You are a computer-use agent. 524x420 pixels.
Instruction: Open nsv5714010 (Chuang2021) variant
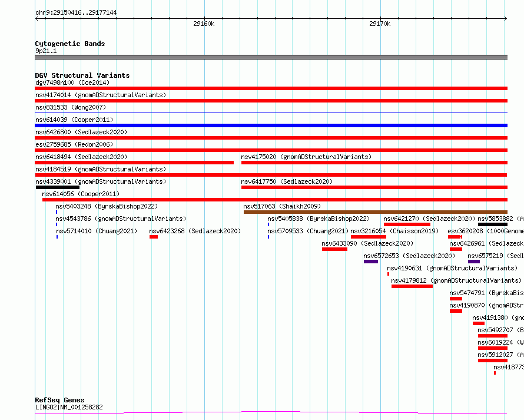pos(97,231)
